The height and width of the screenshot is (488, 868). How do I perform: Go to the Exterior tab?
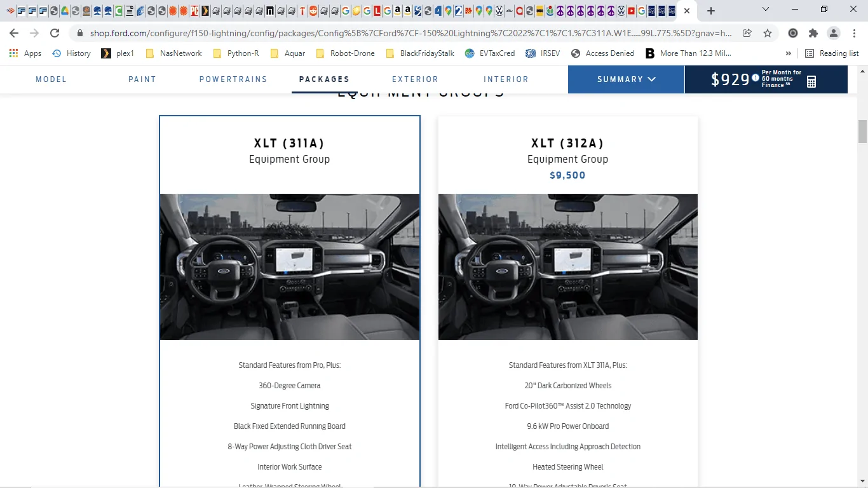[415, 79]
